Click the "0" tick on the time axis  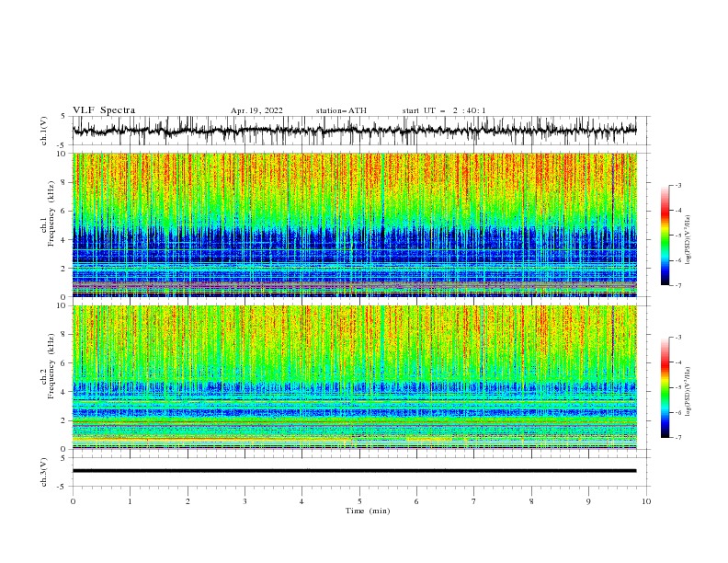coord(73,501)
